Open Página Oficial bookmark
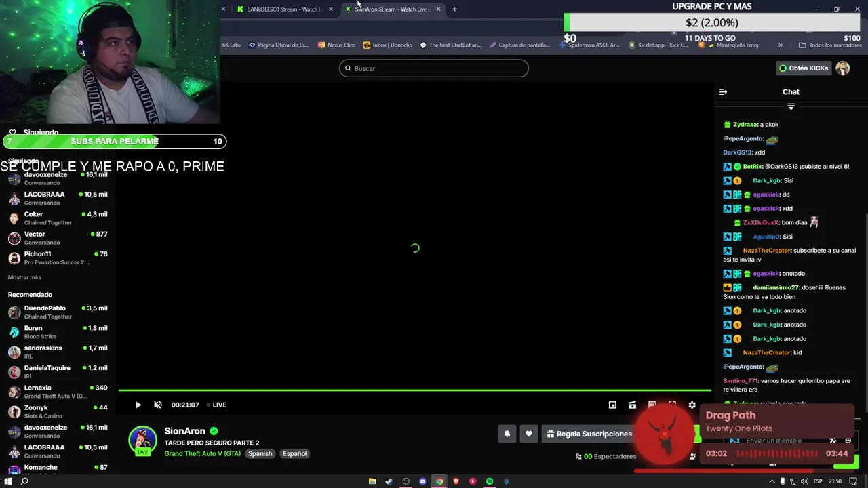This screenshot has width=868, height=488. (279, 45)
